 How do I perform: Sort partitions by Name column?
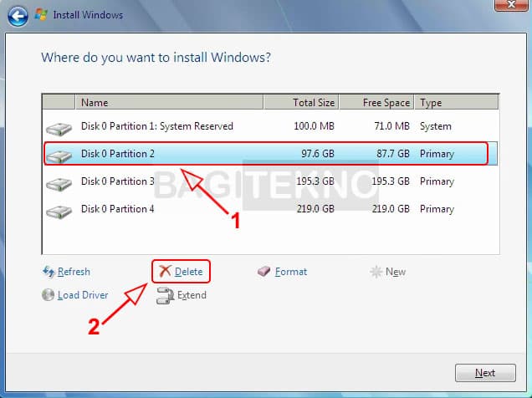tap(169, 102)
